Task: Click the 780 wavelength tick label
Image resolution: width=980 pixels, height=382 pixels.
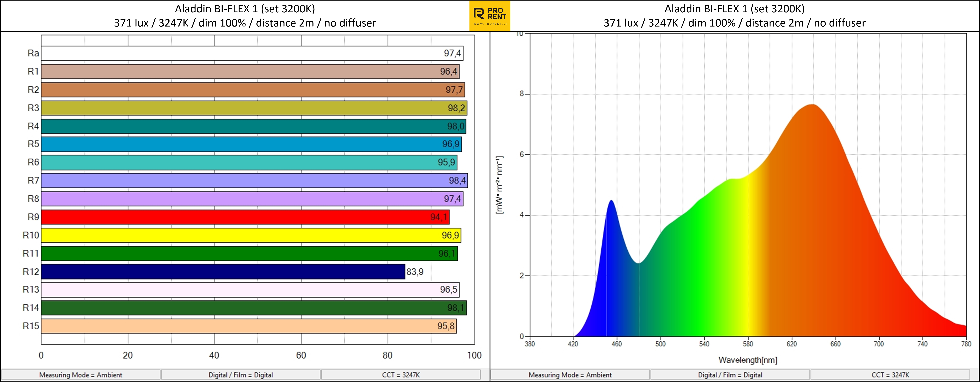Action: [x=966, y=344]
